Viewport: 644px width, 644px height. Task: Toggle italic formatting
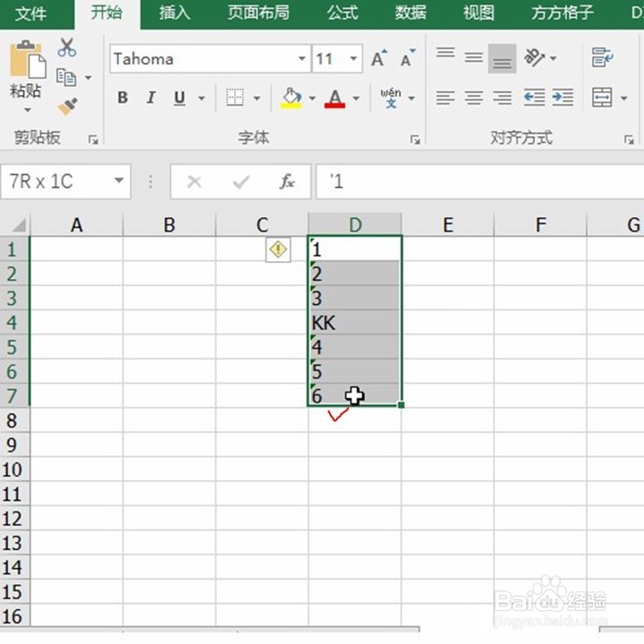(151, 97)
